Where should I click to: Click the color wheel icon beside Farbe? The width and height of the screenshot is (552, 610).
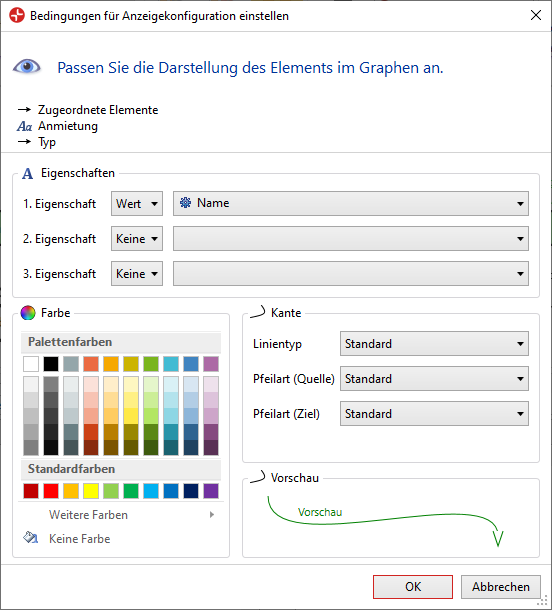[x=28, y=313]
